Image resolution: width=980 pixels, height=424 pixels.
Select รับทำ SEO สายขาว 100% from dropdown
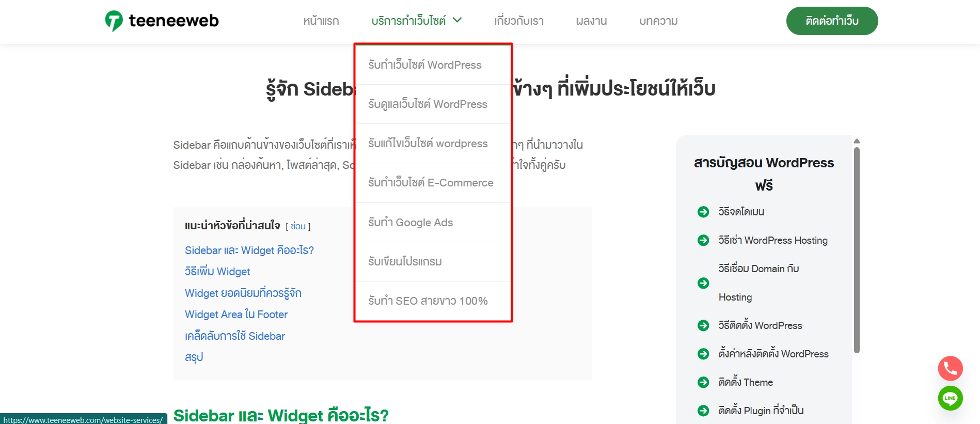(x=433, y=301)
